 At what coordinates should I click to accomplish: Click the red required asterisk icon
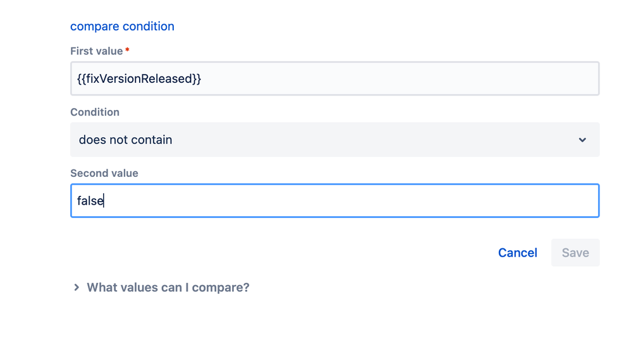click(128, 51)
